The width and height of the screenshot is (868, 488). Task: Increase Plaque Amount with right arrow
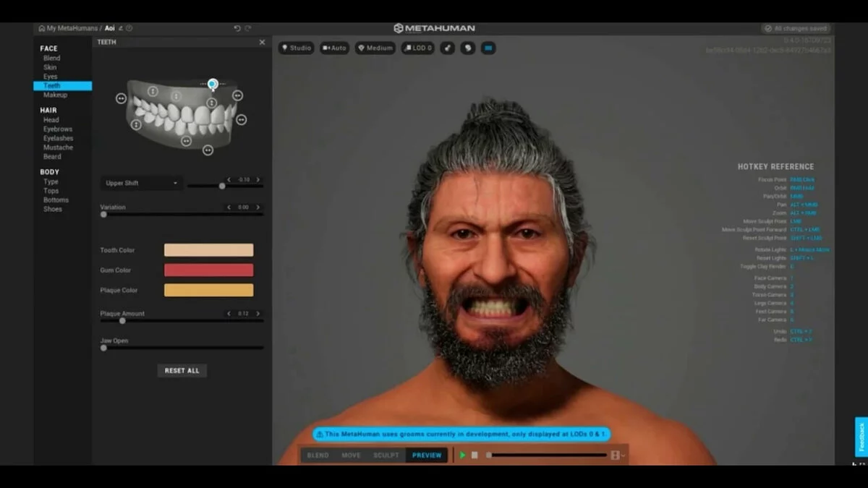click(258, 313)
